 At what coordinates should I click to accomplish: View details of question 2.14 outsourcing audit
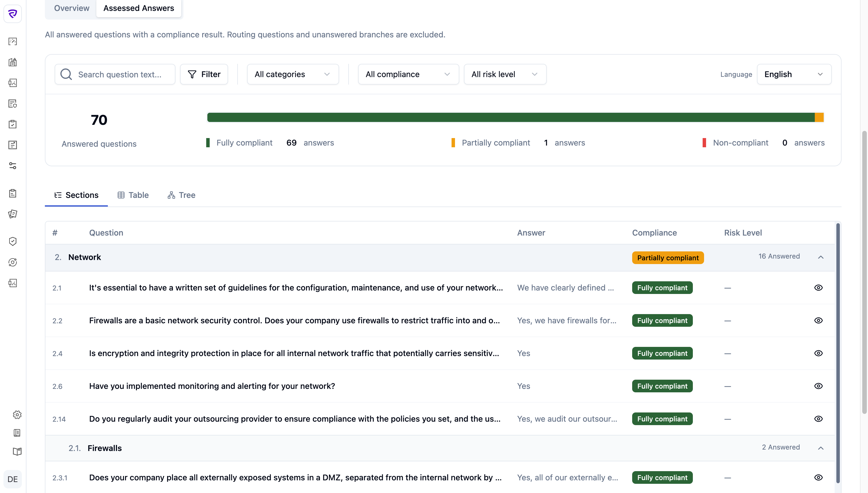click(x=818, y=419)
